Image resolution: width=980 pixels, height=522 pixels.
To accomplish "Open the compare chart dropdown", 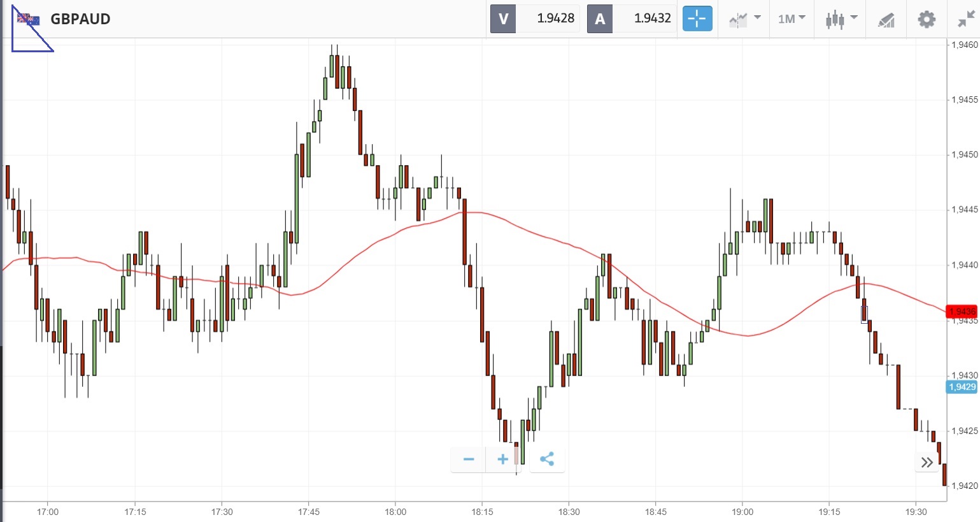I will click(x=744, y=18).
